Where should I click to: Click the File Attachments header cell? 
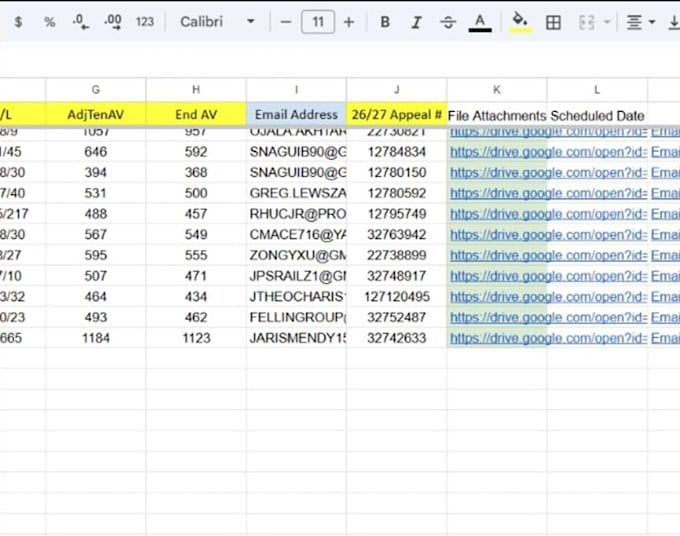497,115
